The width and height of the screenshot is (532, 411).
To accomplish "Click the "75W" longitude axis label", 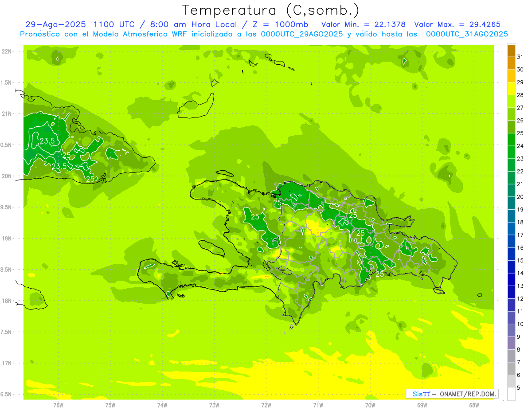I will (110, 405).
